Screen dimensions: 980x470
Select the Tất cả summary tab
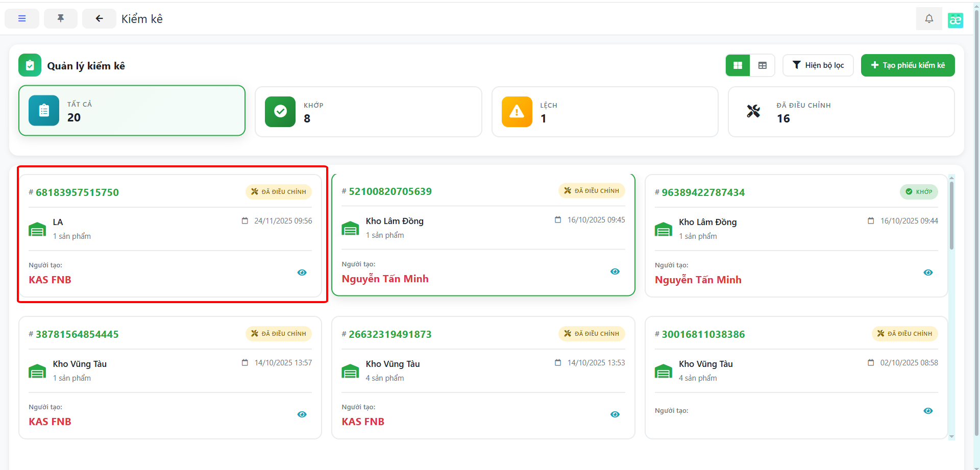click(x=132, y=111)
